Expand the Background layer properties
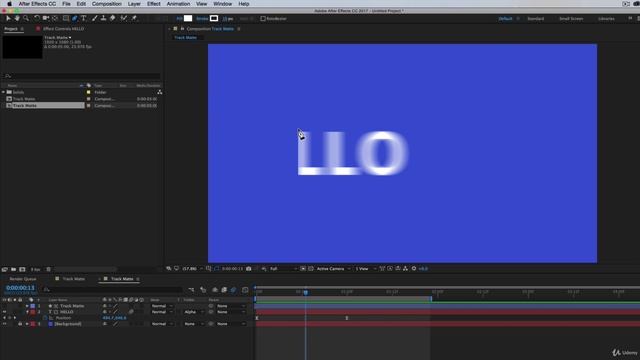The height and width of the screenshot is (360, 640). (27, 324)
